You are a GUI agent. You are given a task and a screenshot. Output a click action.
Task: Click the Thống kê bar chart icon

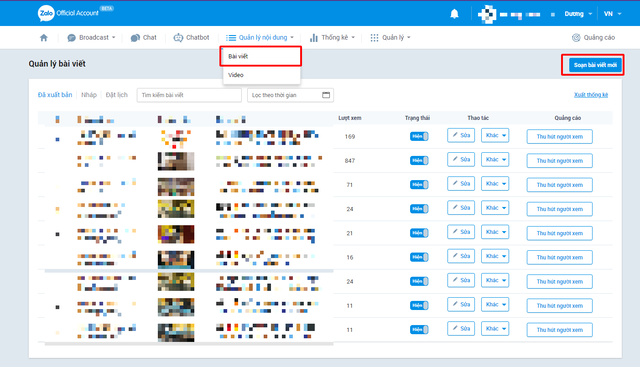click(314, 38)
